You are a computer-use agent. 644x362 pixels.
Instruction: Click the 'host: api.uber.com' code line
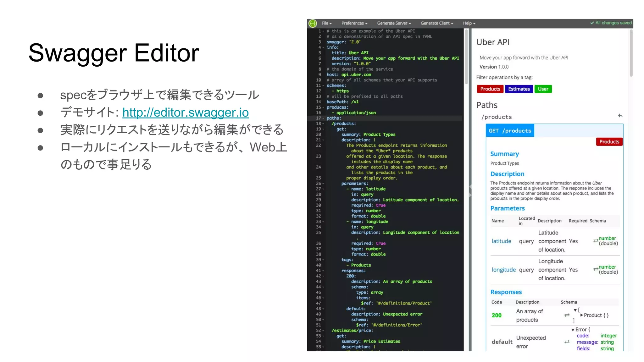point(349,74)
